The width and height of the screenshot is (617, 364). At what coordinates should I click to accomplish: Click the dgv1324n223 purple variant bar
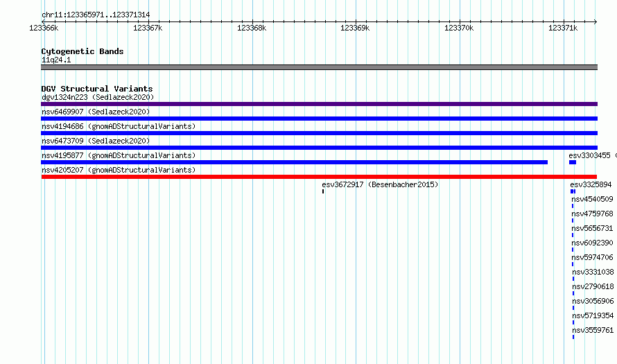tap(319, 104)
